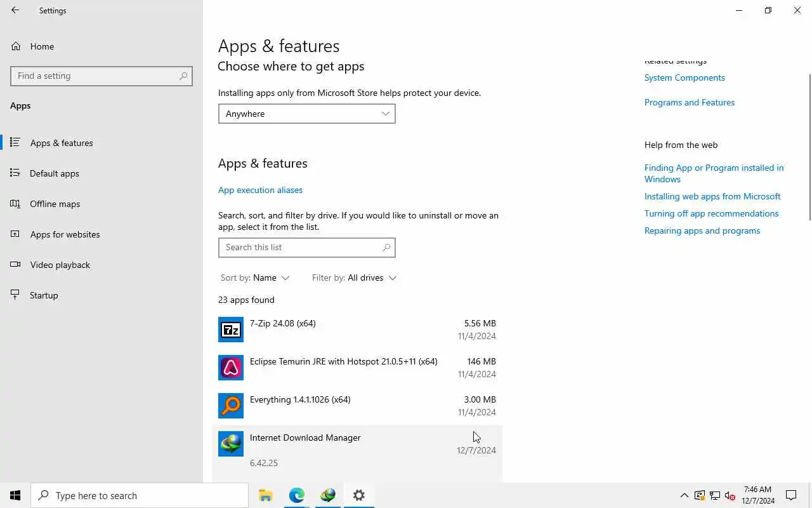This screenshot has height=508, width=812.
Task: Click the 23 apps found text
Action: tap(246, 300)
